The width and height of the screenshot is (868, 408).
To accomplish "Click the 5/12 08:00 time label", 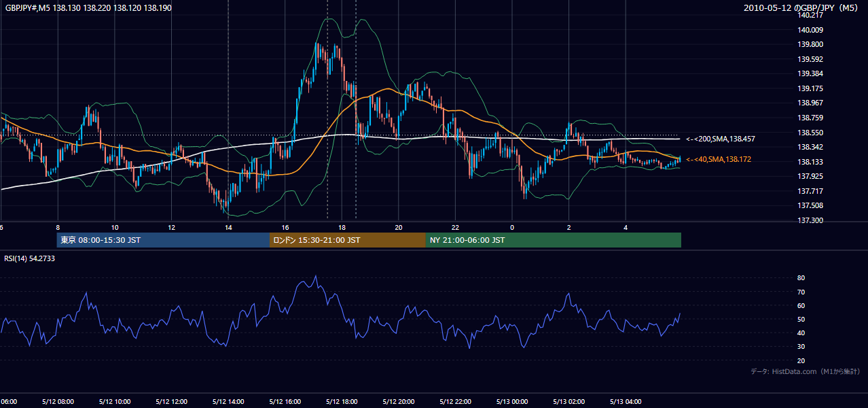I will (57, 402).
